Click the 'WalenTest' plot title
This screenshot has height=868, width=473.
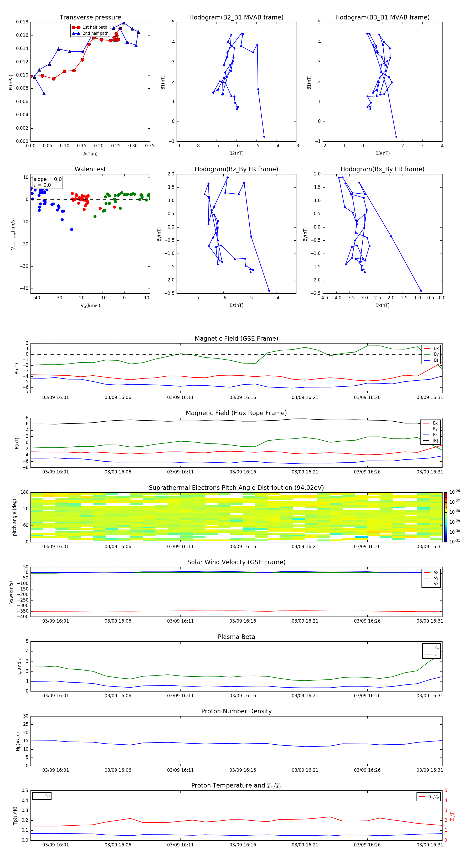(90, 169)
